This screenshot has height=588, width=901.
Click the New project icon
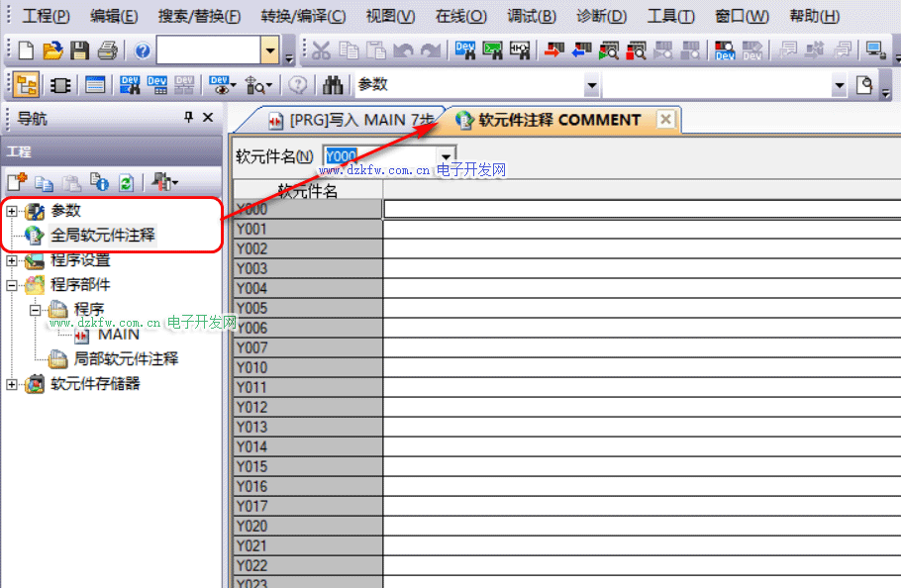point(27,50)
